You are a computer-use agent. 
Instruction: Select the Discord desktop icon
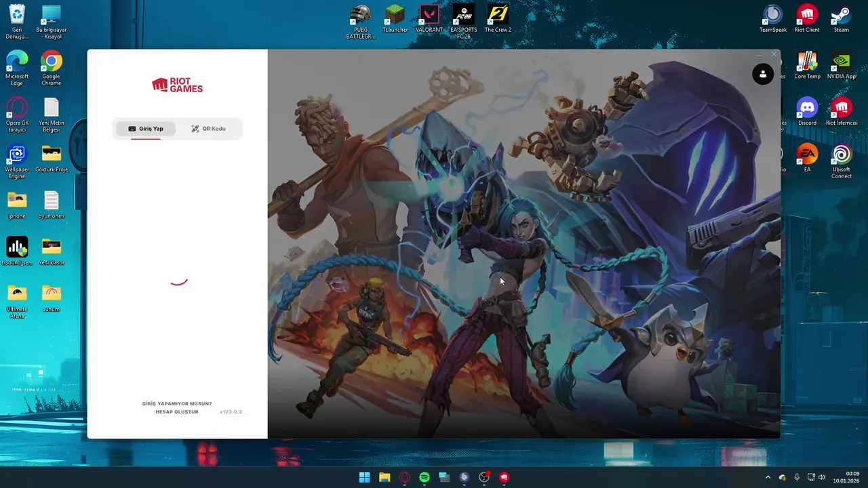click(807, 112)
